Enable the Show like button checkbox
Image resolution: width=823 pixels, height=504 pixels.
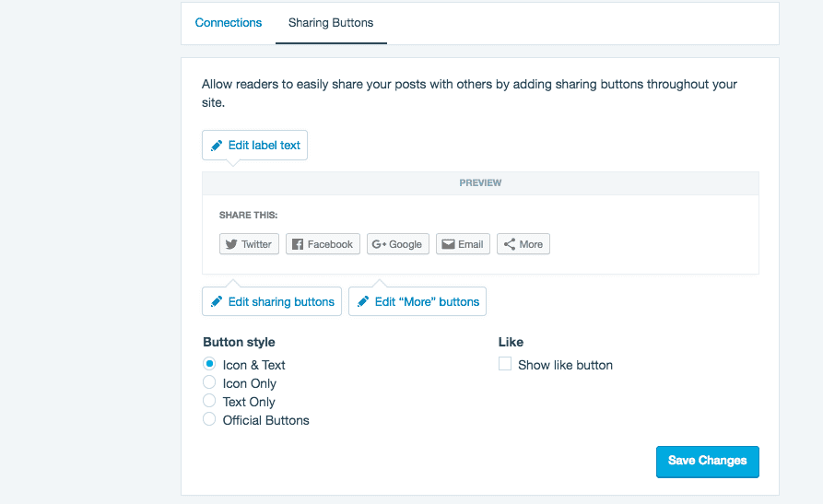click(505, 364)
